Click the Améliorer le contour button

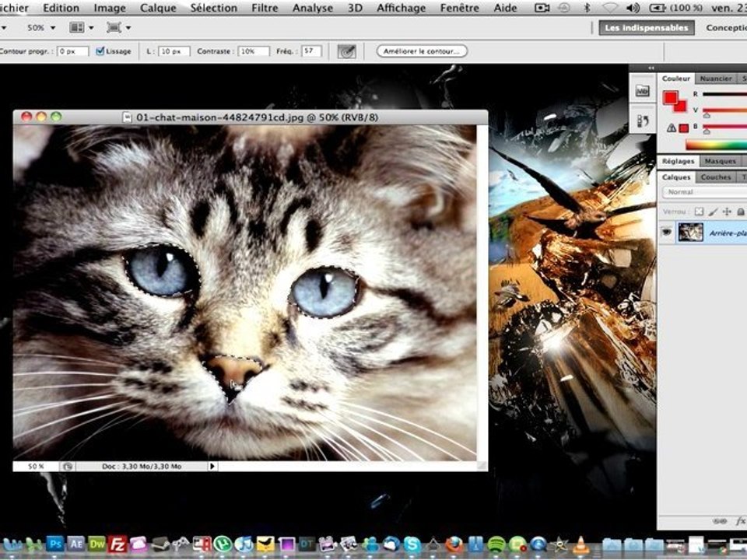[x=422, y=51]
